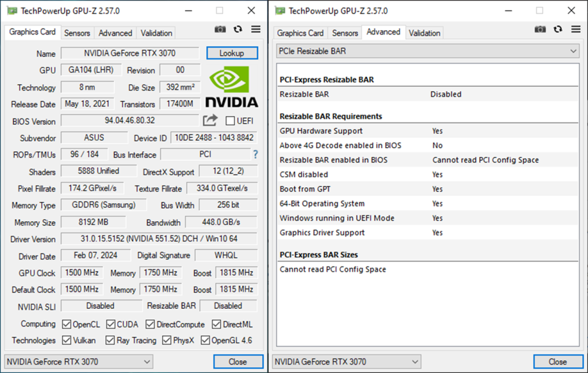Click the Bandwidth 448.0 GB/s field
Viewport: 588px width, 373px height.
(x=221, y=222)
